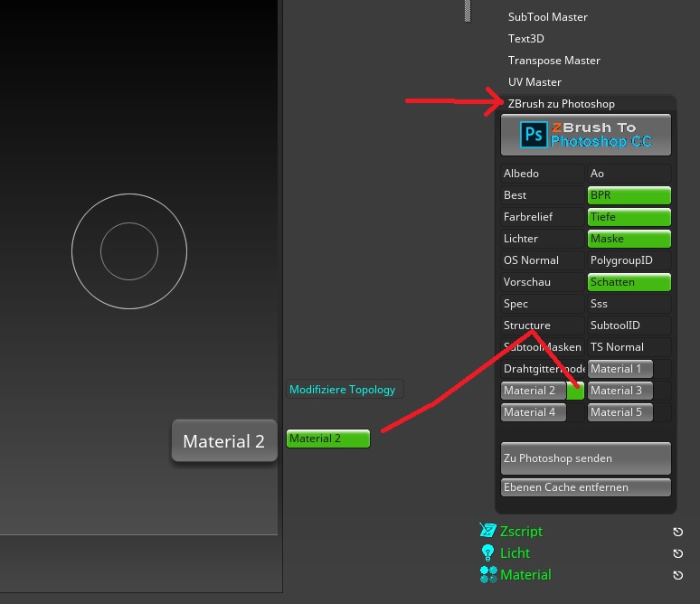Screen dimensions: 700x604
Task: Toggle the Albedo pass
Action: point(542,174)
